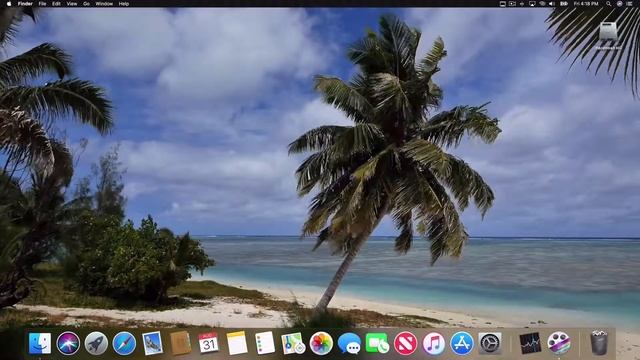Open Notification Center list icon

point(629,4)
